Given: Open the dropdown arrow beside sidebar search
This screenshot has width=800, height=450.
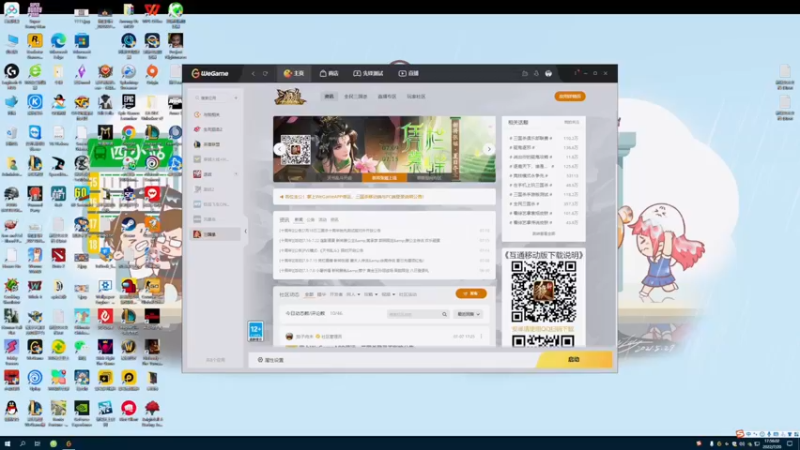Looking at the screenshot, I should [236, 98].
